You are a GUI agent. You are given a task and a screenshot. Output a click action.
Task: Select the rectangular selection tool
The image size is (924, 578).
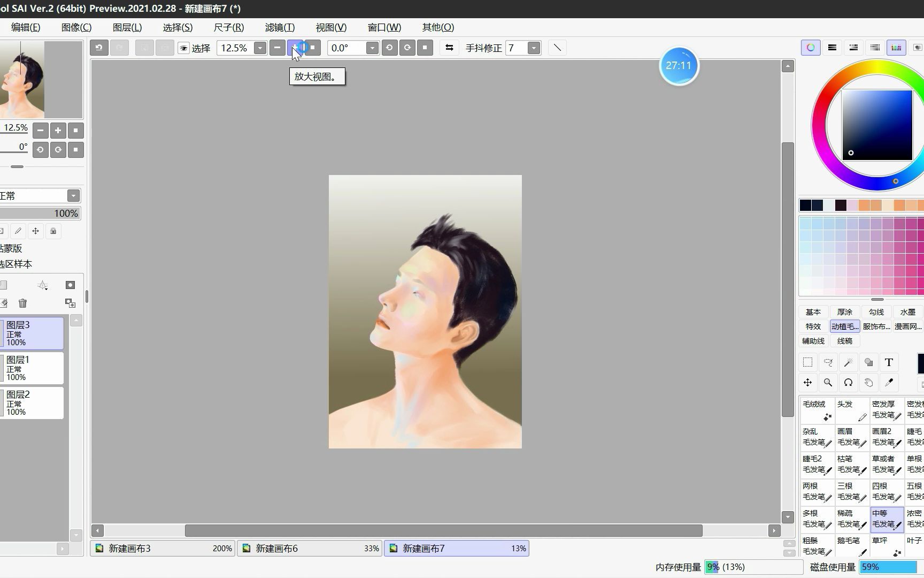pyautogui.click(x=807, y=362)
